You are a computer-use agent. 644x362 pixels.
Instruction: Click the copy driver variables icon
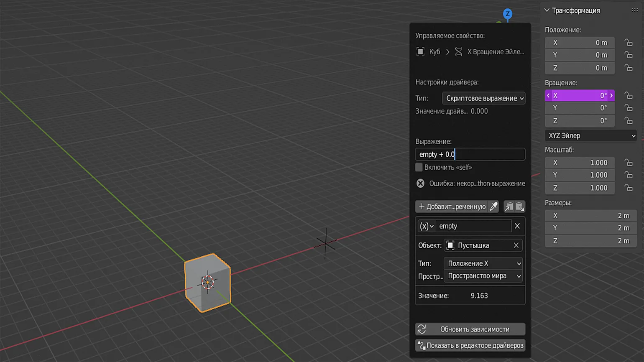point(509,206)
